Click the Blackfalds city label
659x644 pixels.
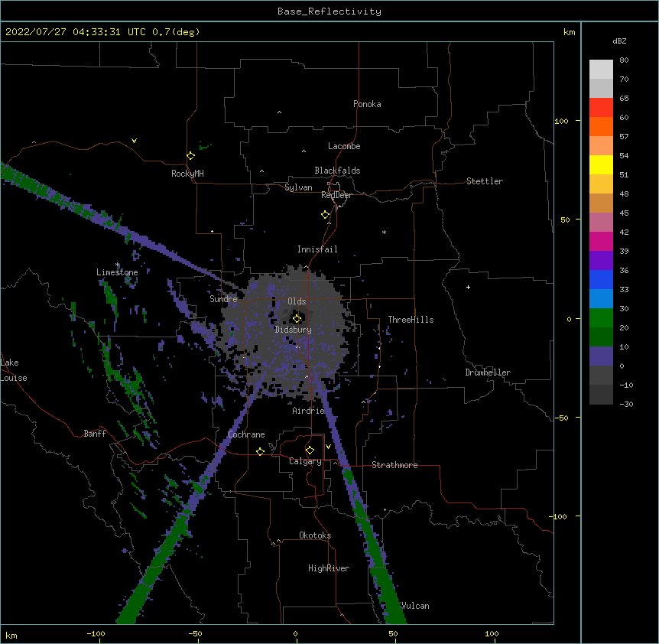click(337, 171)
